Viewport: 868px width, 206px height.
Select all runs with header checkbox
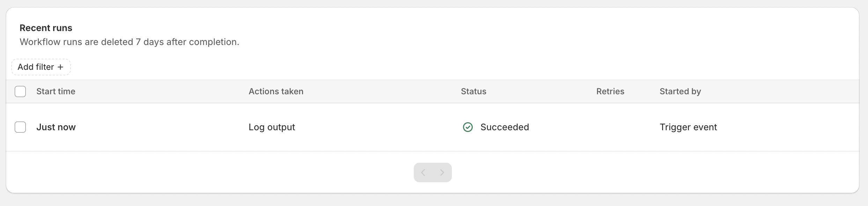pos(20,91)
